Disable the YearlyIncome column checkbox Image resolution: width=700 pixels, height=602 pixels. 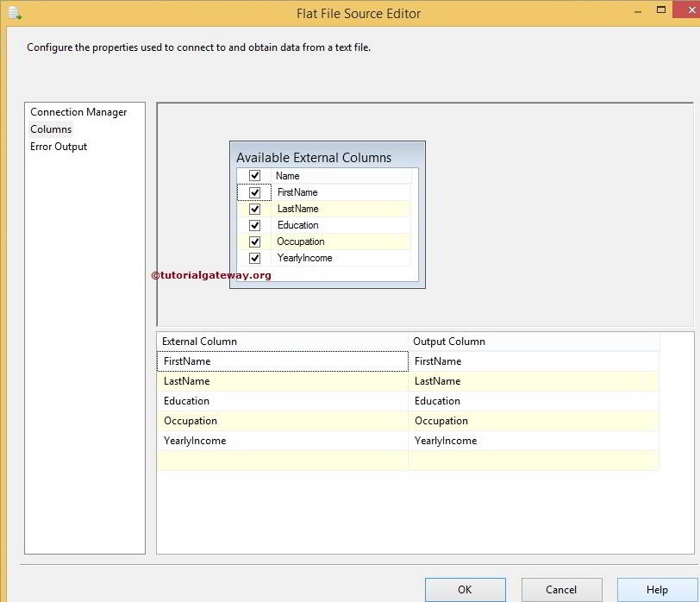254,258
